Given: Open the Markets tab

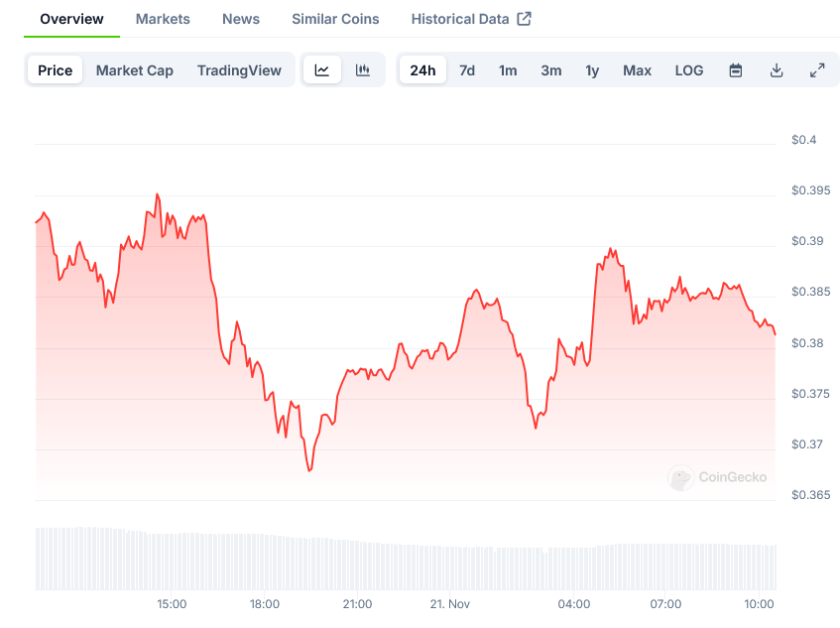Looking at the screenshot, I should (x=163, y=19).
